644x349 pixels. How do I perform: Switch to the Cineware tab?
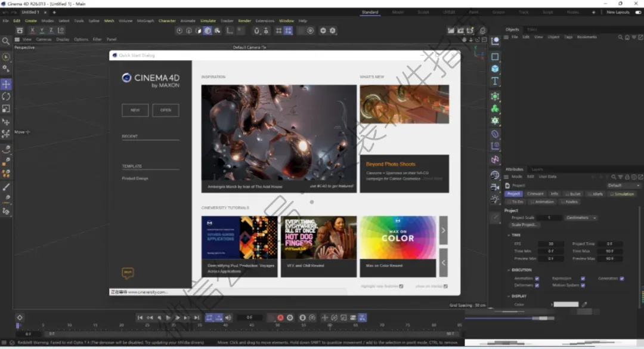coord(535,194)
